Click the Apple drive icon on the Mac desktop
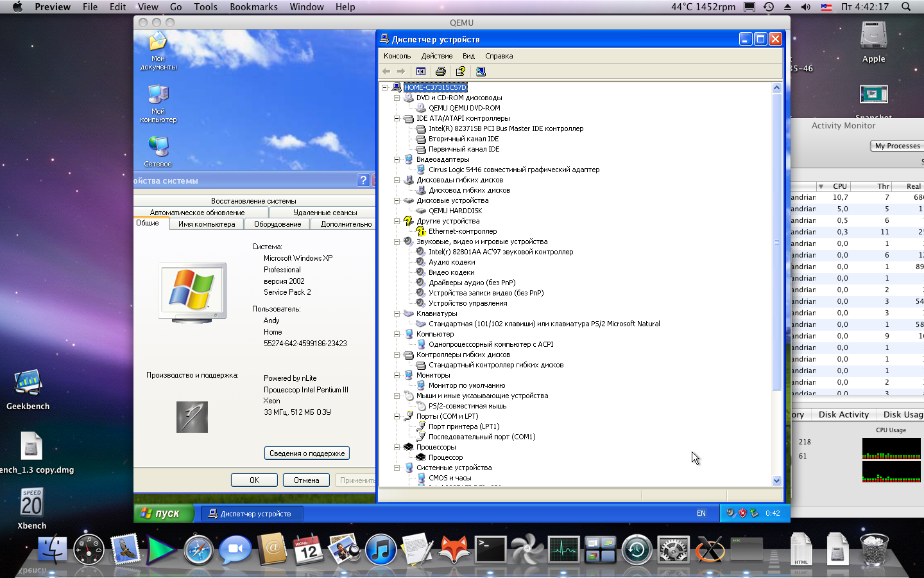This screenshot has width=924, height=578. pyautogui.click(x=873, y=42)
